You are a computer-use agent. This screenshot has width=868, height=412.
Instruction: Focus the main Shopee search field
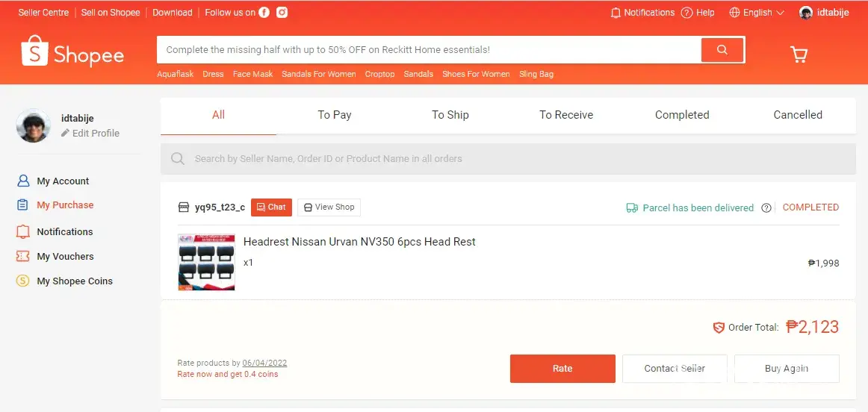point(429,50)
